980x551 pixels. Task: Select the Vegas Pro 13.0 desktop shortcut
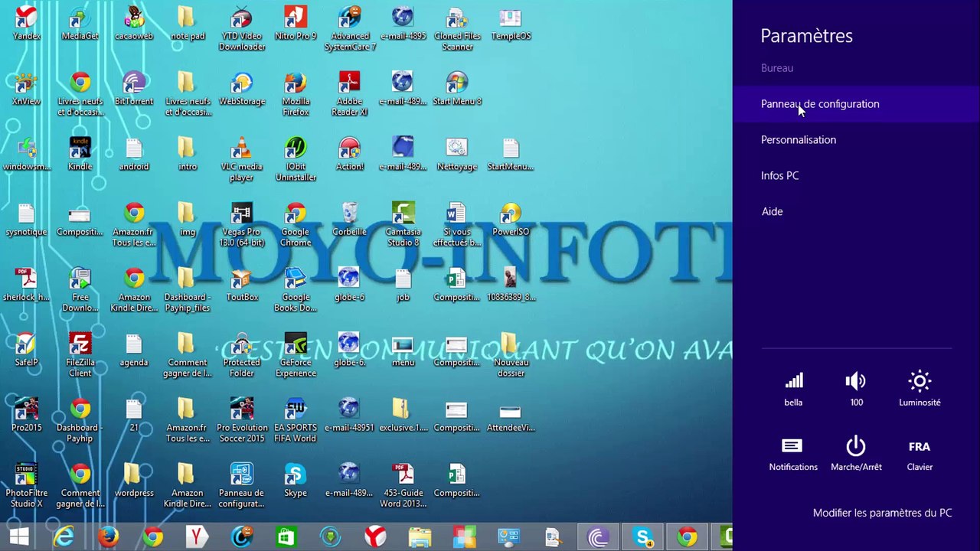(x=241, y=224)
